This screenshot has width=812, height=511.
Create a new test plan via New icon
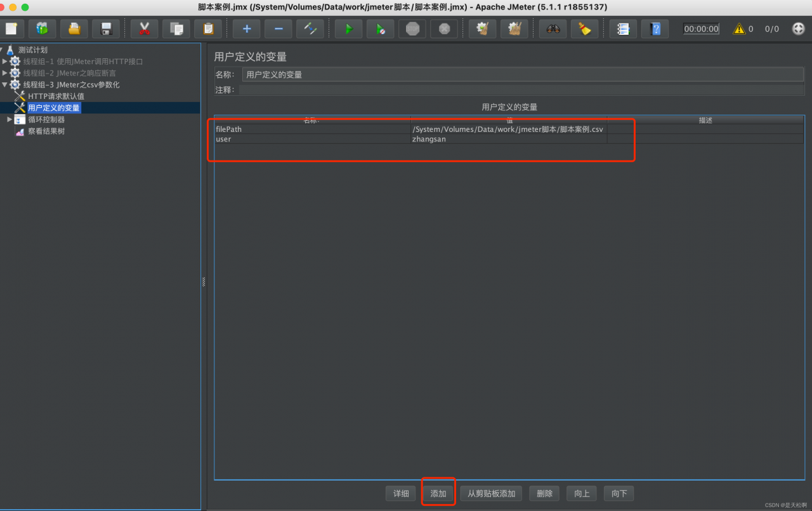13,29
